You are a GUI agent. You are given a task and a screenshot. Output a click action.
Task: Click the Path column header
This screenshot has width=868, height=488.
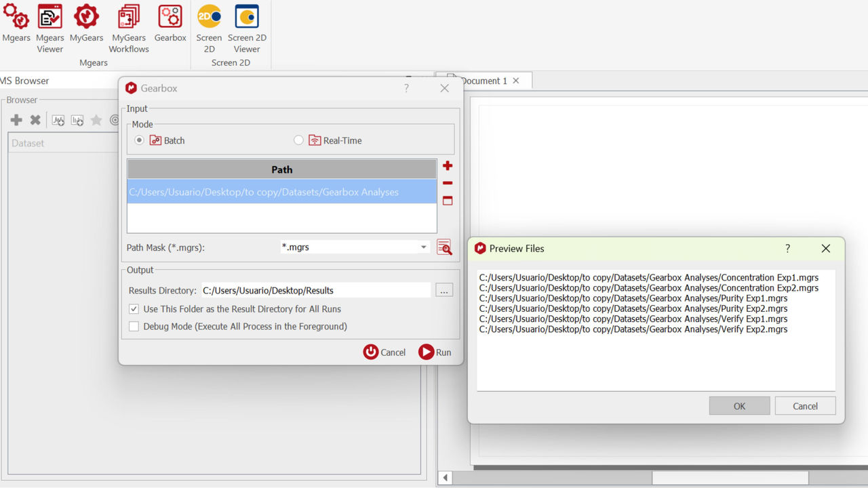click(282, 169)
